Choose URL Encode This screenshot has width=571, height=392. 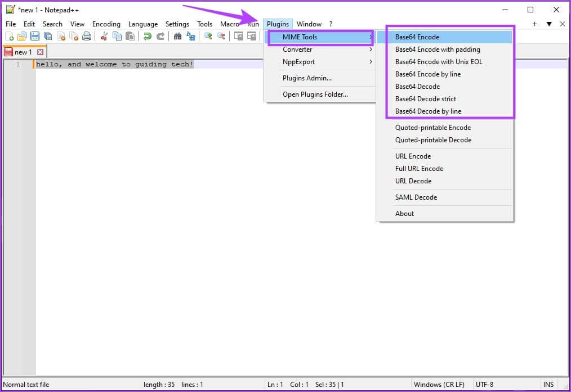[x=445, y=156]
